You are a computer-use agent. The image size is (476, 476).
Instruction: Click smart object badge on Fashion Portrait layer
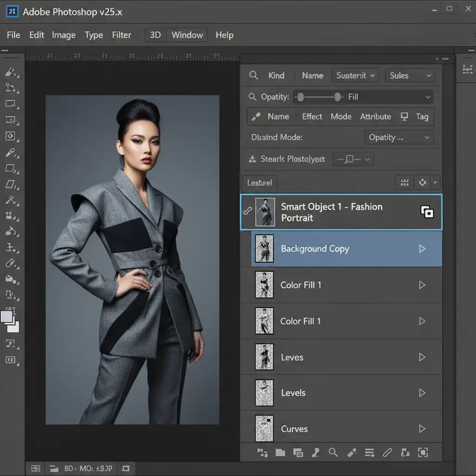tap(427, 212)
